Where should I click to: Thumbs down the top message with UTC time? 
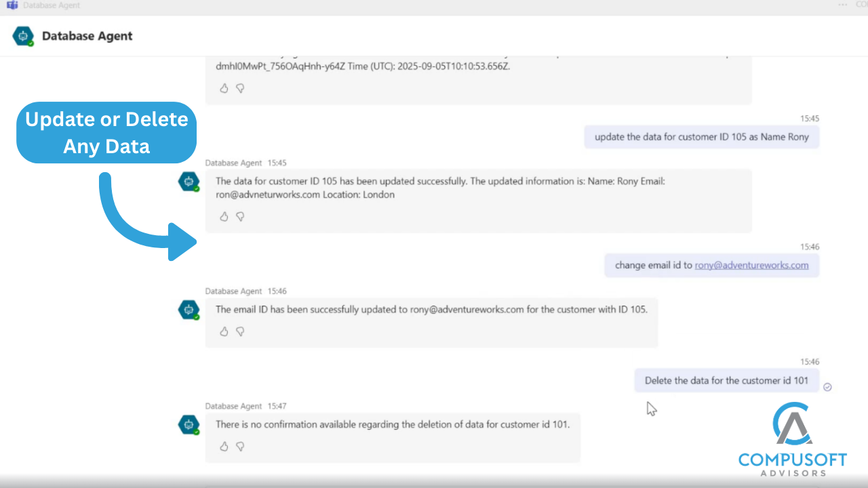[x=240, y=88]
